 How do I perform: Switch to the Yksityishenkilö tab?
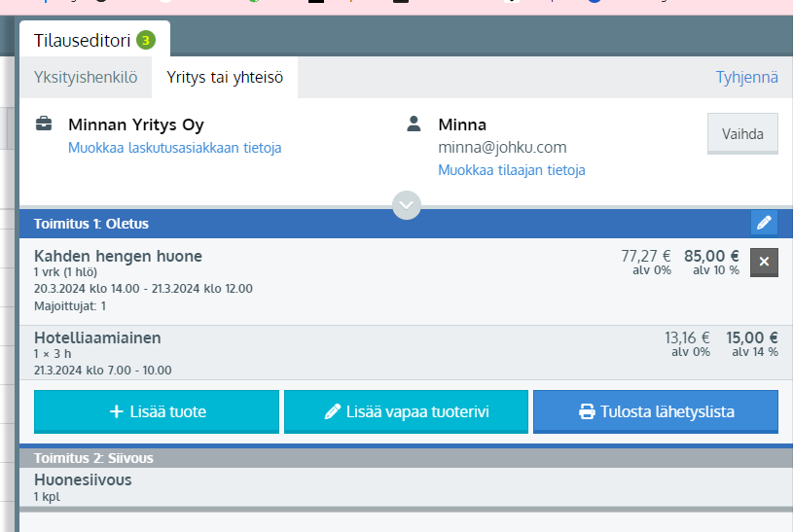tap(86, 78)
